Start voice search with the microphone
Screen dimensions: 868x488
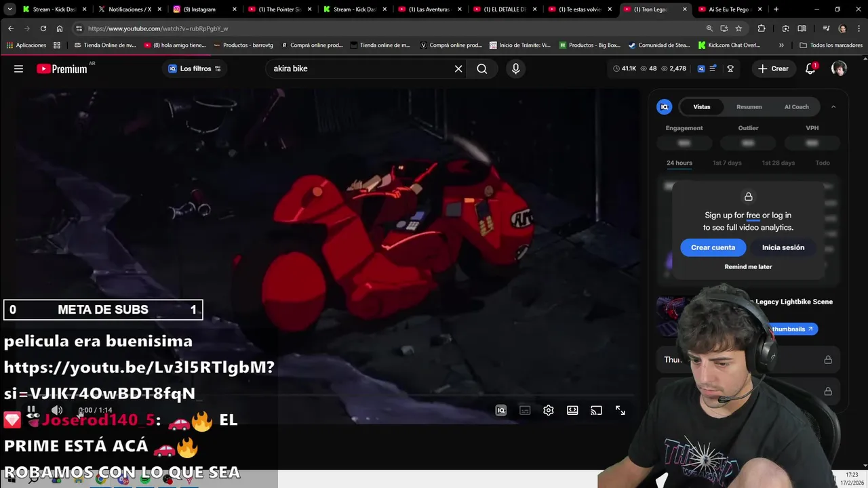click(515, 68)
